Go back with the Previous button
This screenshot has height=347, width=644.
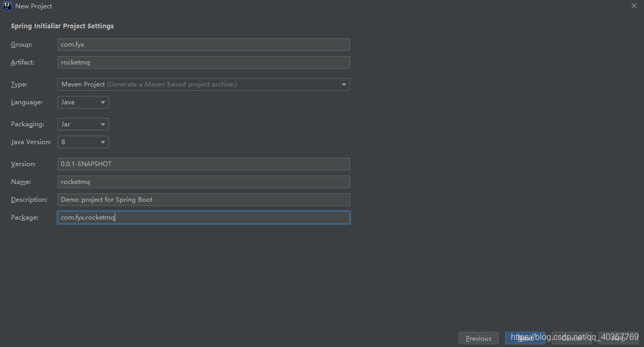tap(478, 338)
